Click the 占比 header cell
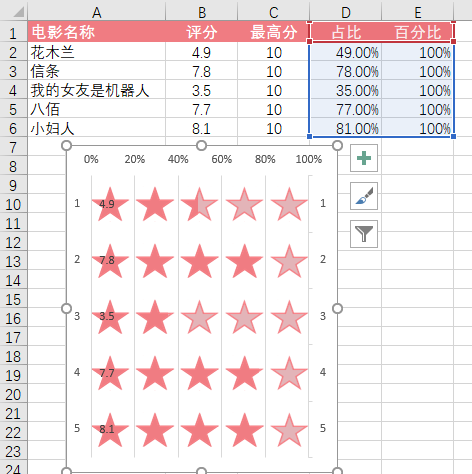This screenshot has width=472, height=474. click(x=346, y=32)
